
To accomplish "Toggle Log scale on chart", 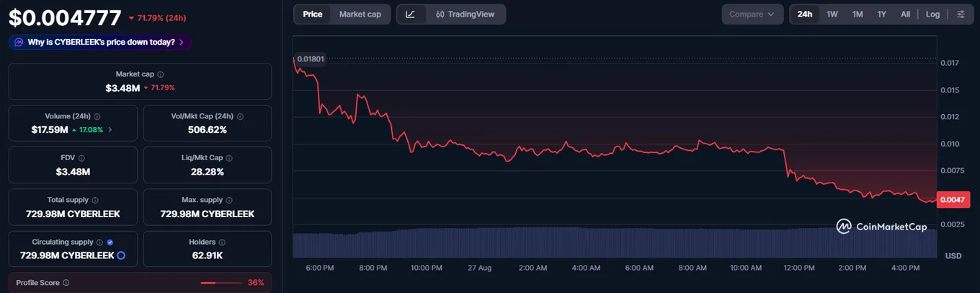I will (x=932, y=14).
